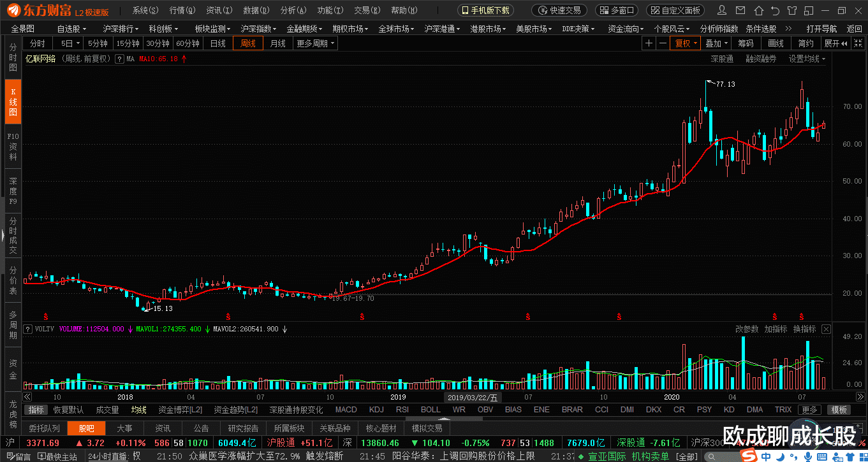Switch to the 分时 period
This screenshot has height=462, width=868.
click(38, 43)
